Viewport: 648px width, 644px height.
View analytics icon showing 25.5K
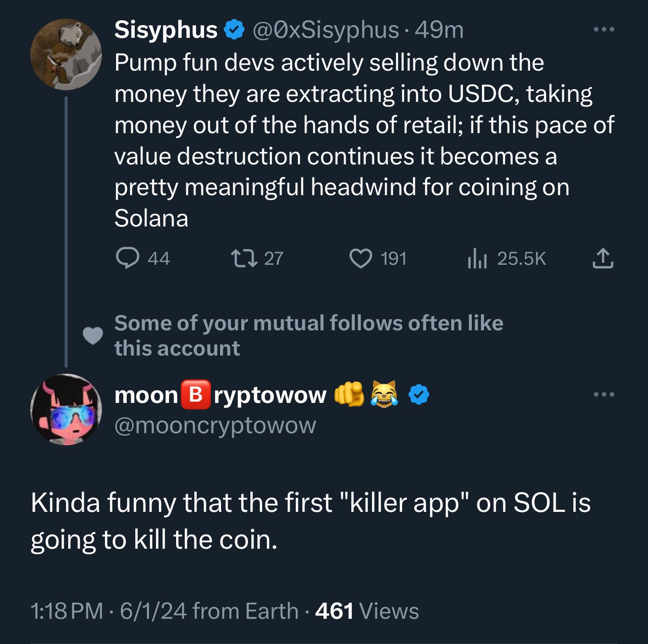click(476, 259)
